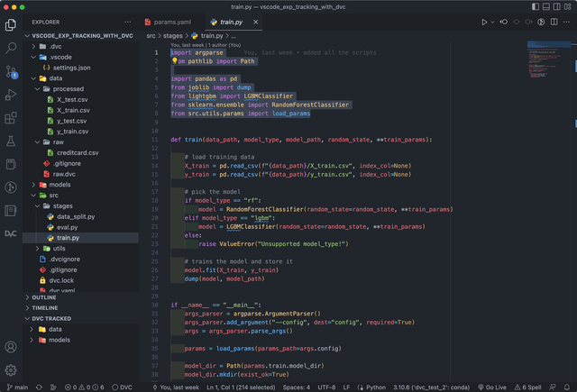
Task: Open the Manage gear icon
Action: click(11, 369)
